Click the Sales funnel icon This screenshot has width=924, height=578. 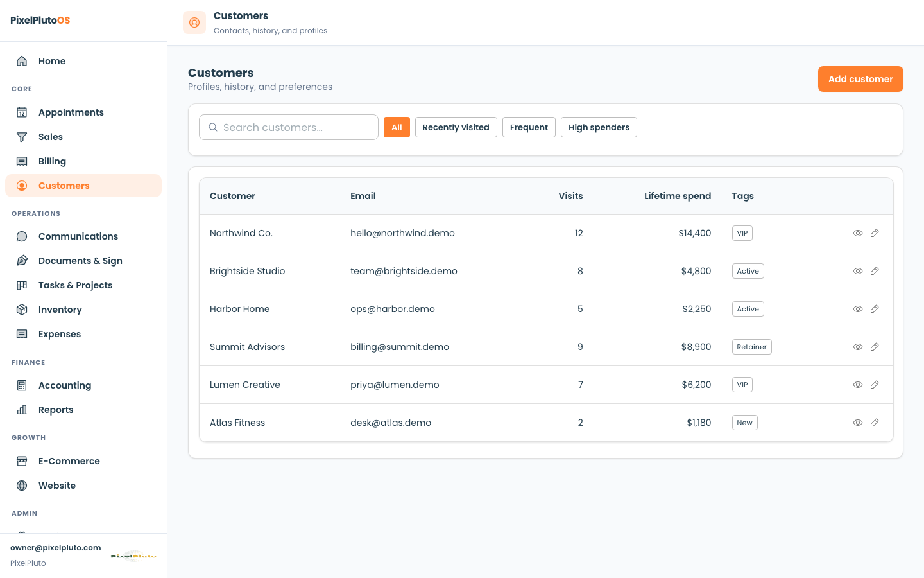pyautogui.click(x=22, y=137)
